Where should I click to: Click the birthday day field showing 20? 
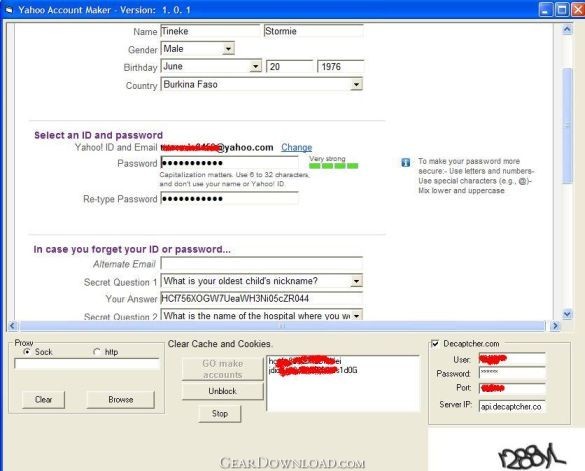pos(290,66)
